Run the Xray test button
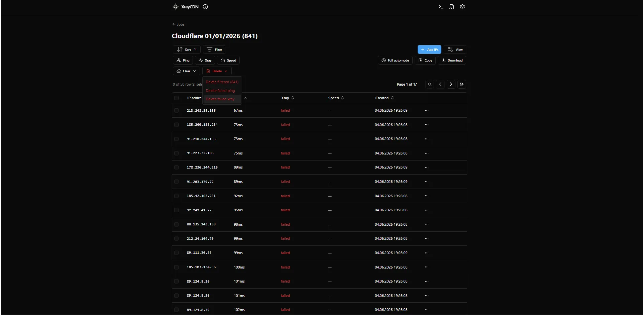This screenshot has height=317, width=644. point(205,60)
